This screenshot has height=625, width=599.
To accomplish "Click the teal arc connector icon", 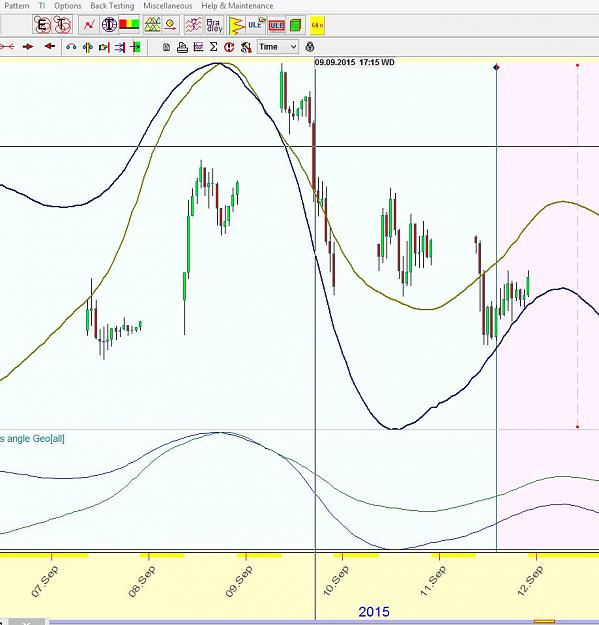I will point(71,47).
